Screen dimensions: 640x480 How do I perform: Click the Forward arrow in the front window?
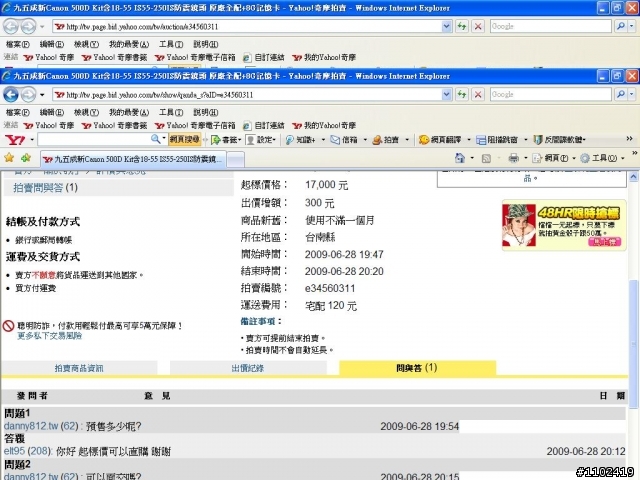(28, 95)
